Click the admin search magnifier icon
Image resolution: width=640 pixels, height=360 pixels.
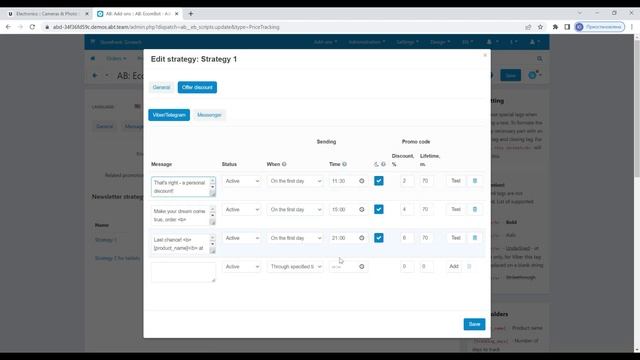pos(540,59)
